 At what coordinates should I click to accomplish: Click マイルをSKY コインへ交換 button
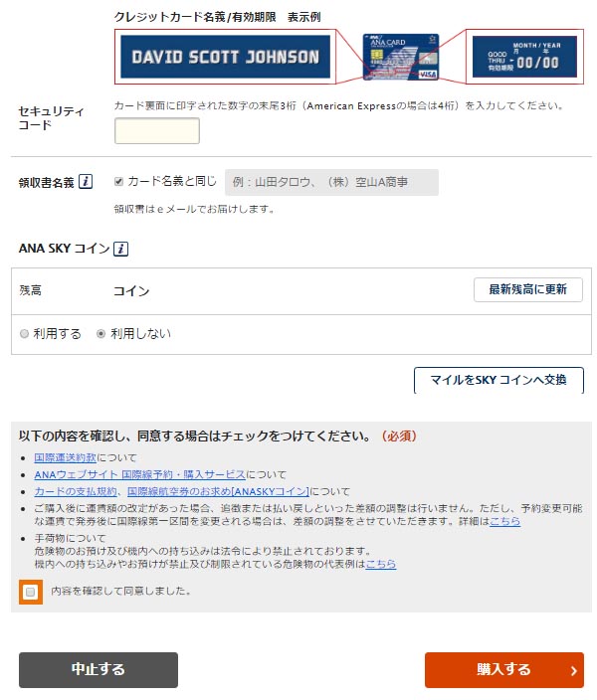498,380
